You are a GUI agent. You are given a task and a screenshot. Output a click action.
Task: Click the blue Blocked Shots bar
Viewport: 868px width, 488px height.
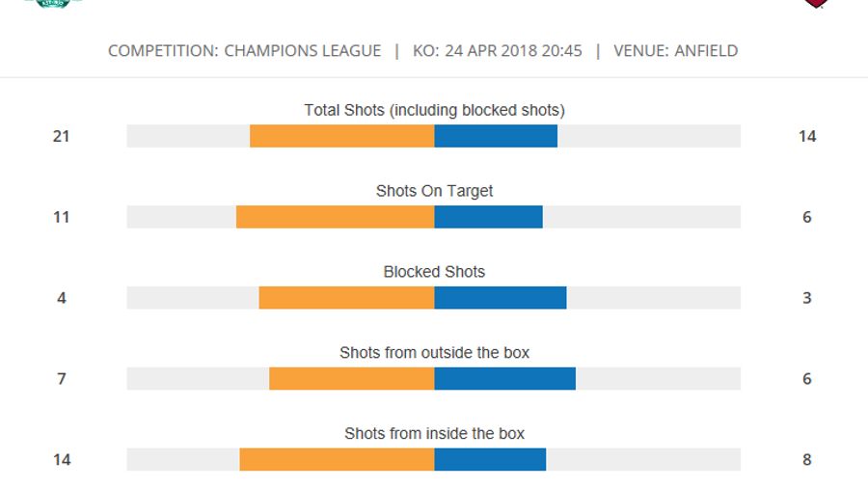500,298
